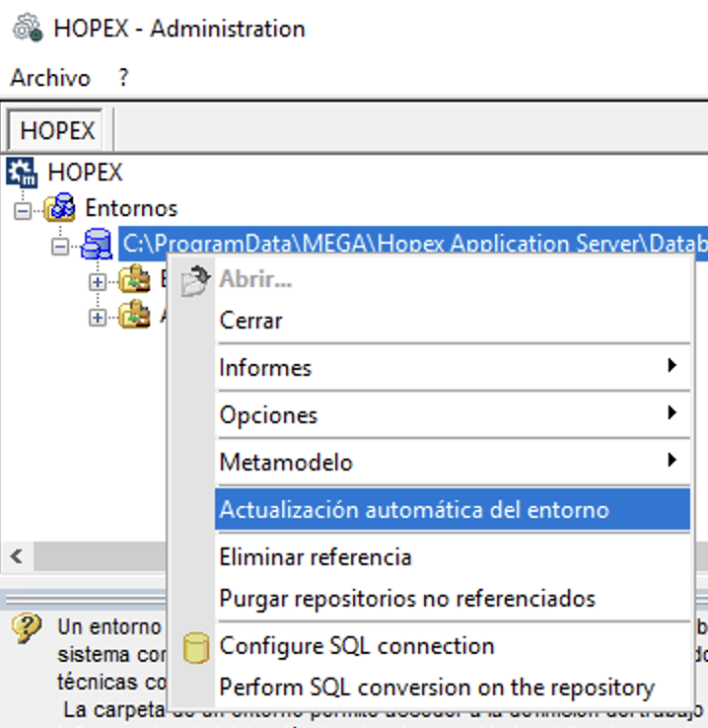Click the horizontal scrollbar track
708x728 pixels.
pos(101,556)
